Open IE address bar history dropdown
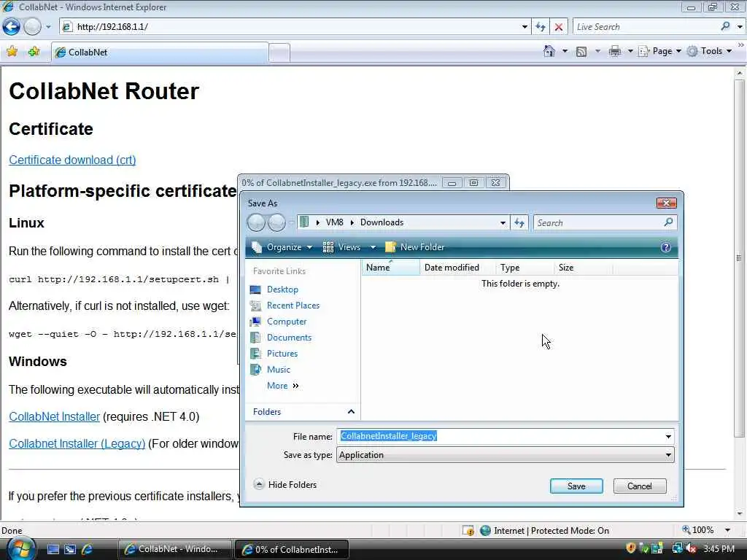747x560 pixels. 525,27
